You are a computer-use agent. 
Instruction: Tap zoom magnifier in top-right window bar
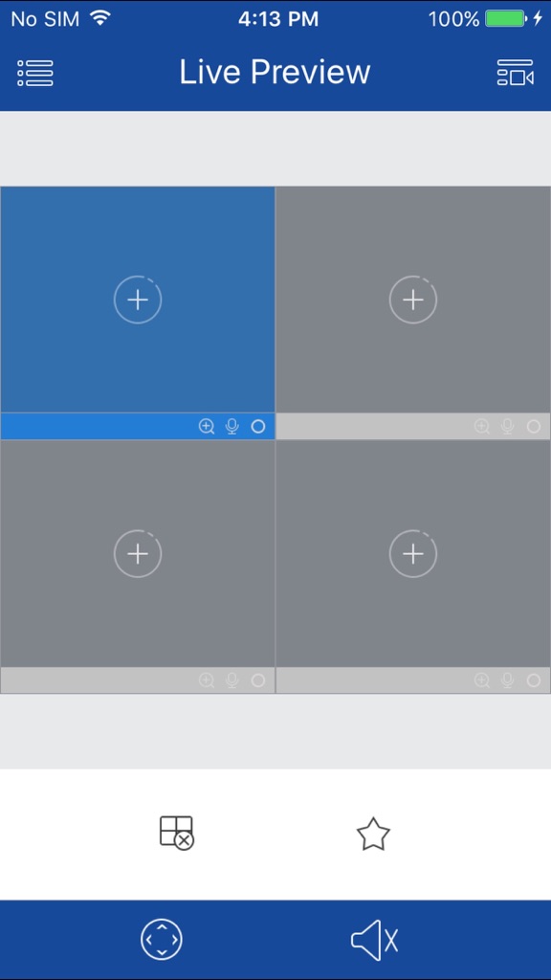482,426
